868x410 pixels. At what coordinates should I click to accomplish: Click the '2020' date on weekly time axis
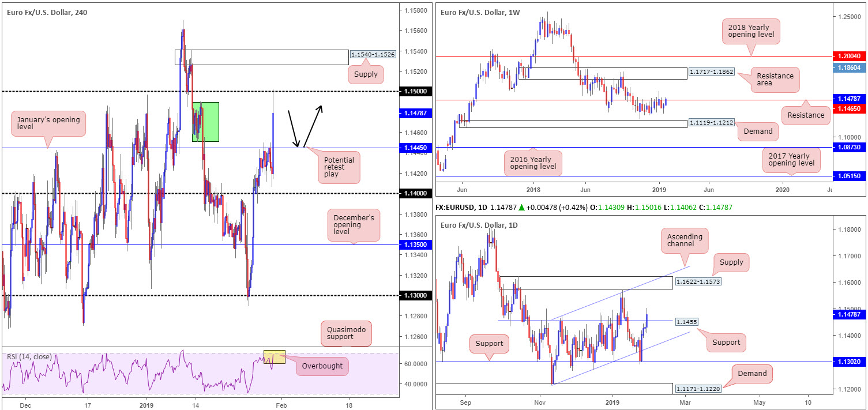[x=783, y=189]
